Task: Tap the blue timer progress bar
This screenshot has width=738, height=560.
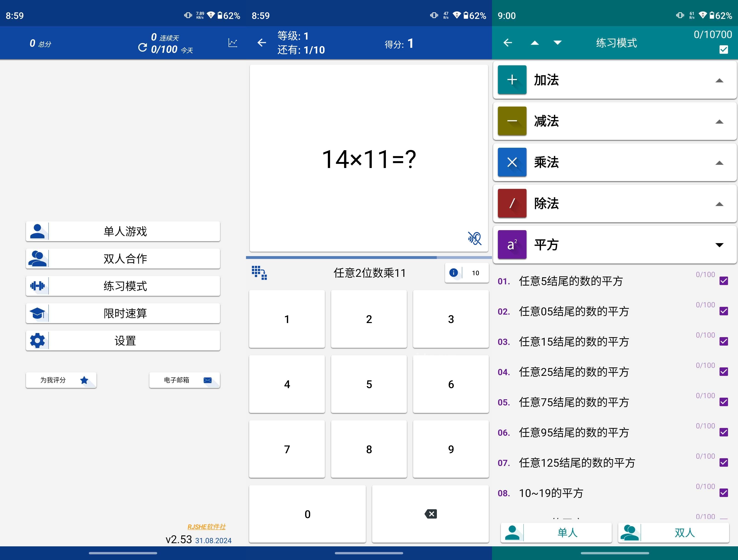Action: 369,257
